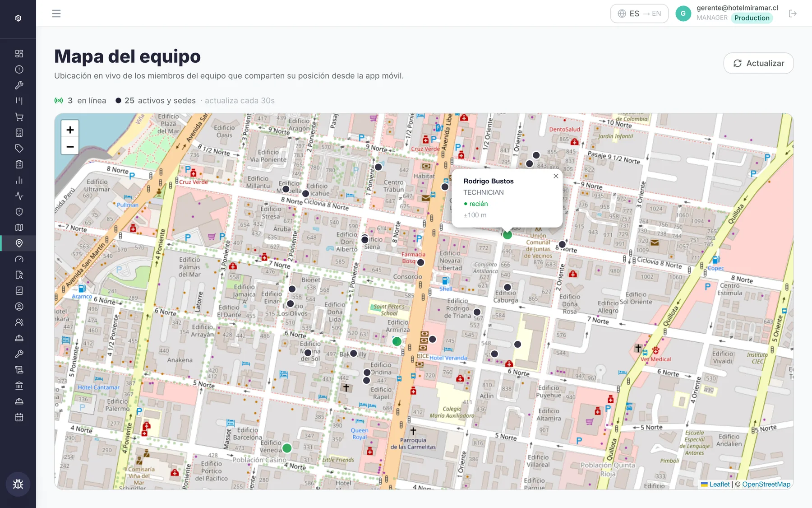Screen dimensions: 812x508
Task: Click the dark marker beside Habitat label
Action: (445, 186)
